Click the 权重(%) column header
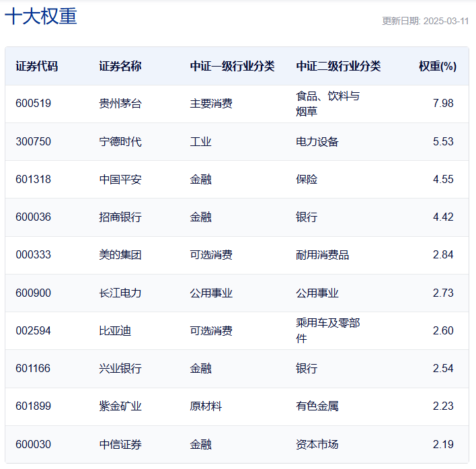The image size is (476, 469). [437, 66]
